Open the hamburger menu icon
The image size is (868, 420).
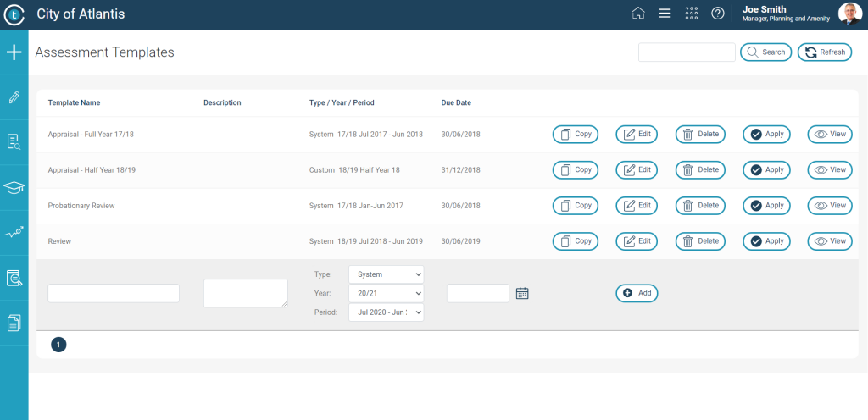pos(665,14)
